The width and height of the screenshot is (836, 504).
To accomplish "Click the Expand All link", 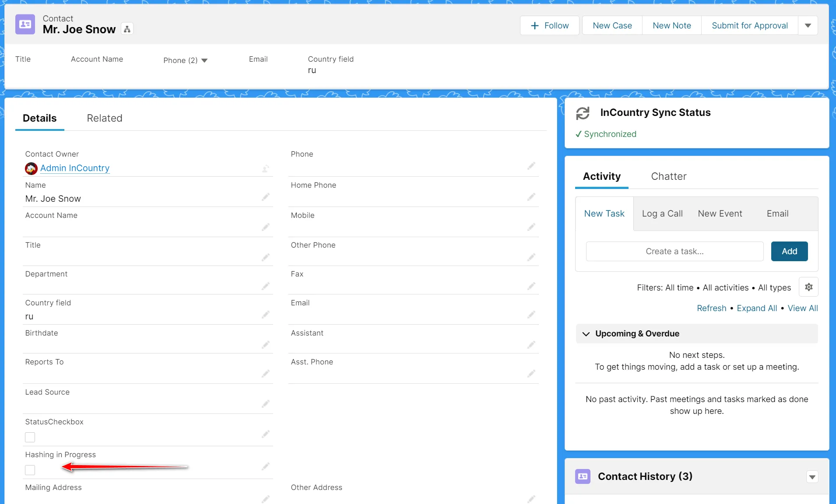I will tap(756, 308).
